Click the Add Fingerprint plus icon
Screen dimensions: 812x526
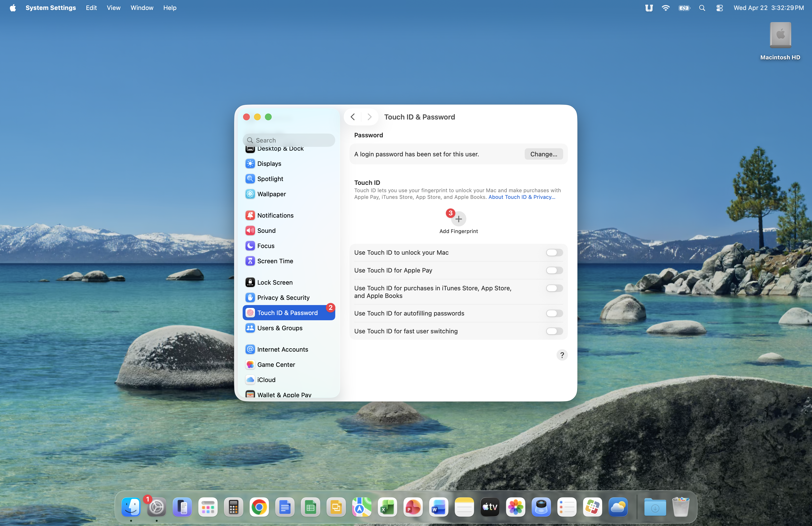(x=458, y=219)
